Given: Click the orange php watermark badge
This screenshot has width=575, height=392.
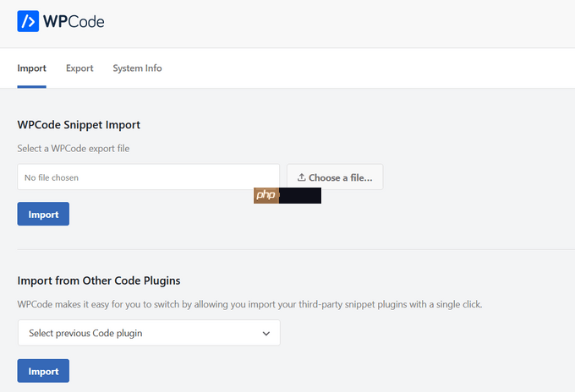Looking at the screenshot, I should pos(266,196).
